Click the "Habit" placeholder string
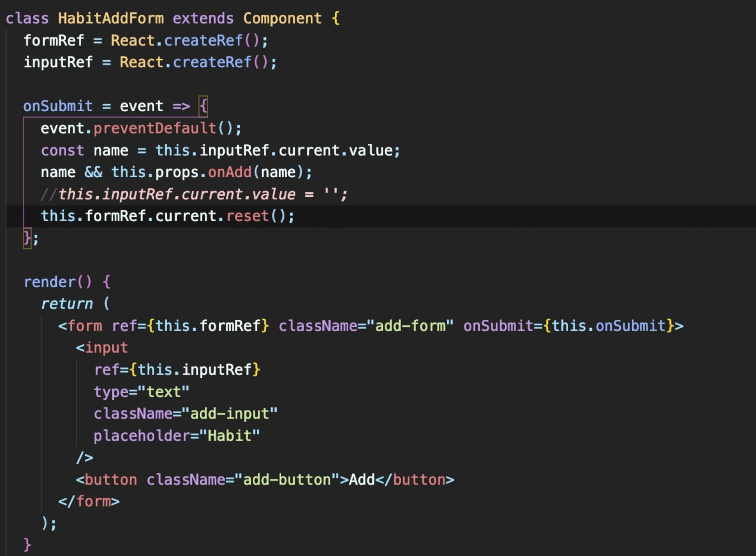756x556 pixels. (x=229, y=436)
